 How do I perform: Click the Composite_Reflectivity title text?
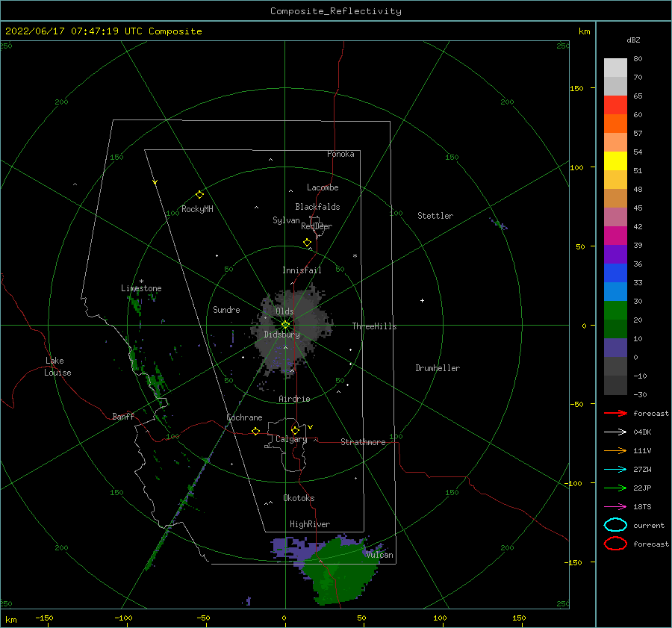pyautogui.click(x=336, y=11)
